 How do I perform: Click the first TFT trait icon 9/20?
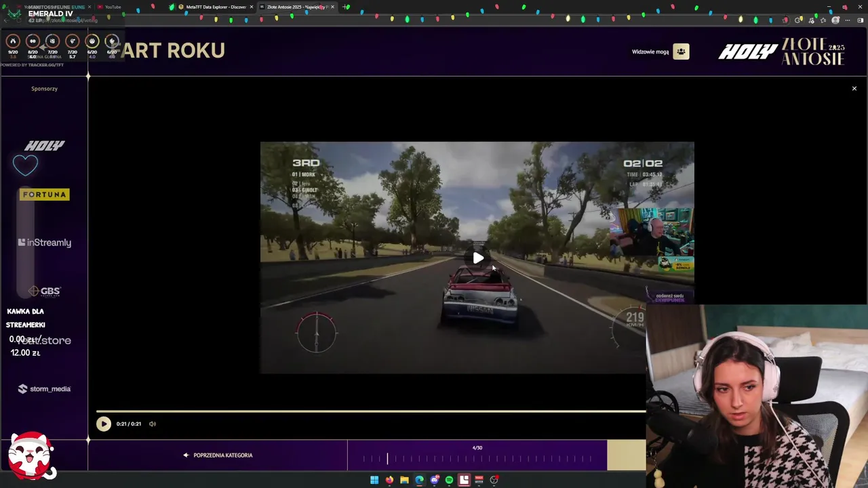[x=13, y=41]
